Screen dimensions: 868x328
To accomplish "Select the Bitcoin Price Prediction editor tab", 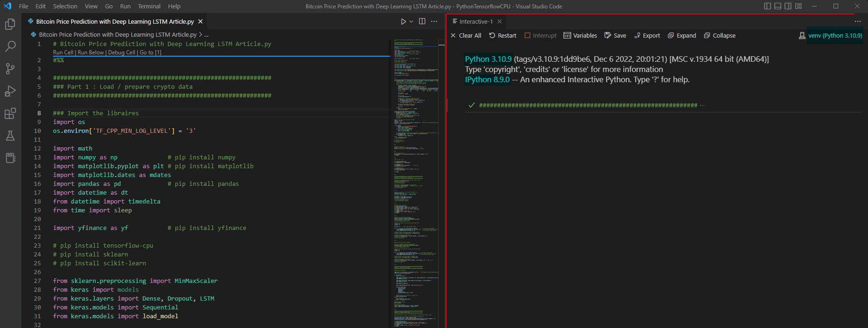I will pyautogui.click(x=115, y=21).
